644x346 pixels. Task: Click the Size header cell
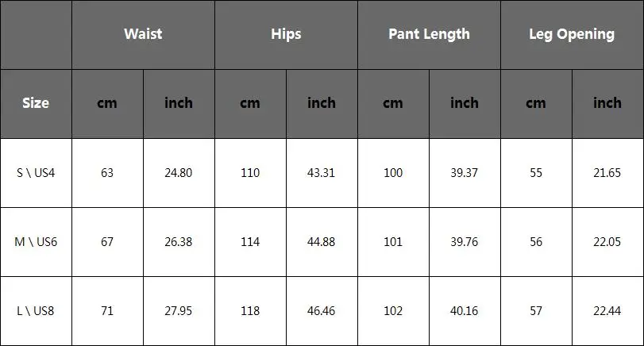point(36,103)
